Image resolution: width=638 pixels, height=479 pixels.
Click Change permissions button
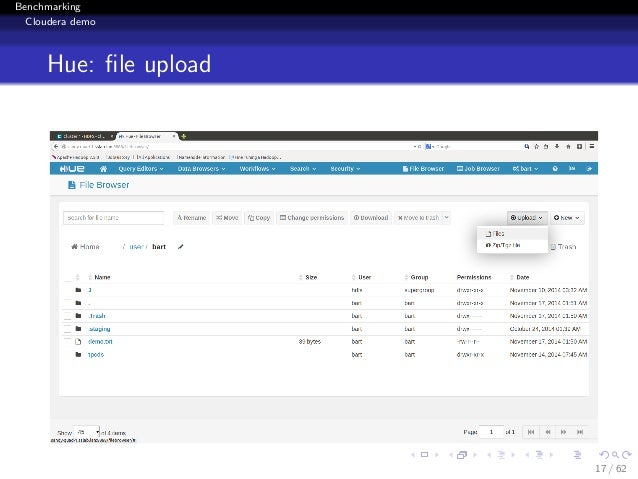[x=312, y=218]
